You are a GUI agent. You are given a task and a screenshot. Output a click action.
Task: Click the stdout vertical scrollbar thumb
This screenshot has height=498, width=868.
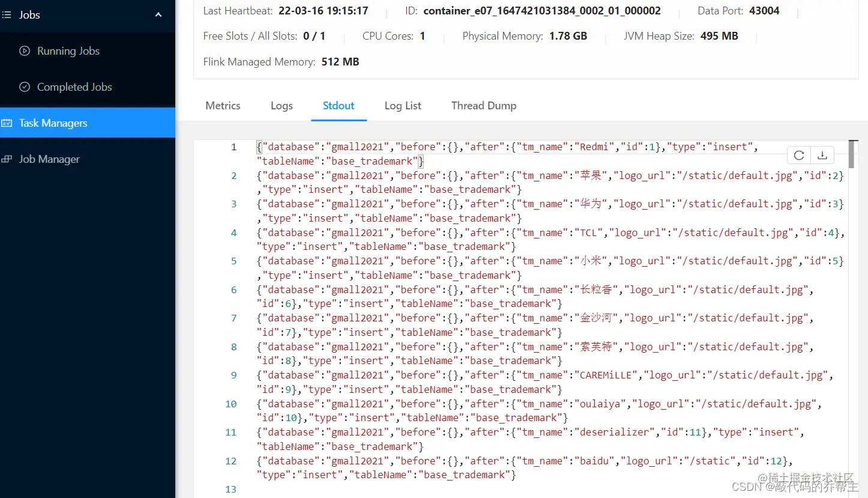click(x=852, y=154)
